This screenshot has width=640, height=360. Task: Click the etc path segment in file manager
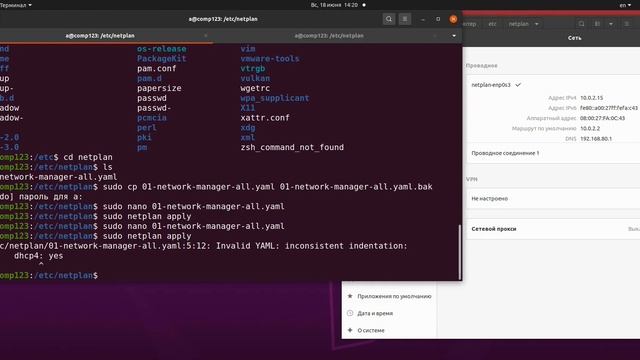pyautogui.click(x=492, y=24)
